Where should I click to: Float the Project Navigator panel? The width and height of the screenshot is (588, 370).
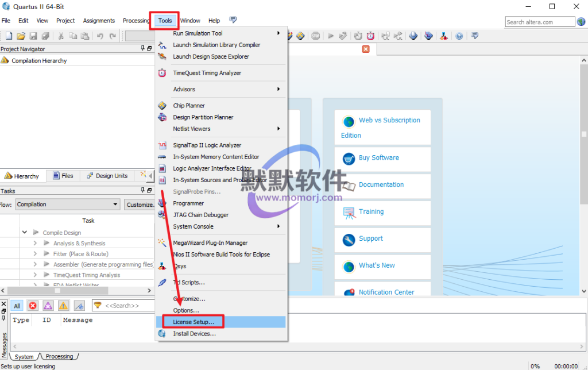(x=149, y=48)
